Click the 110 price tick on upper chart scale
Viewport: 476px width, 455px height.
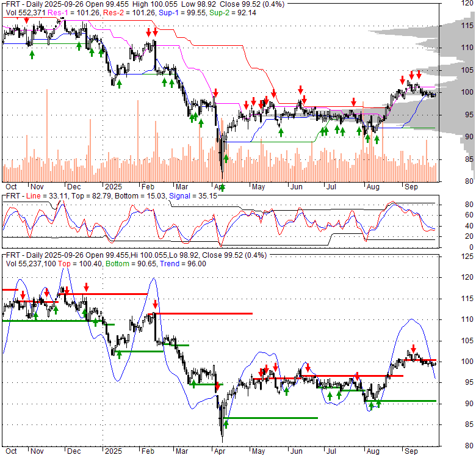467,48
